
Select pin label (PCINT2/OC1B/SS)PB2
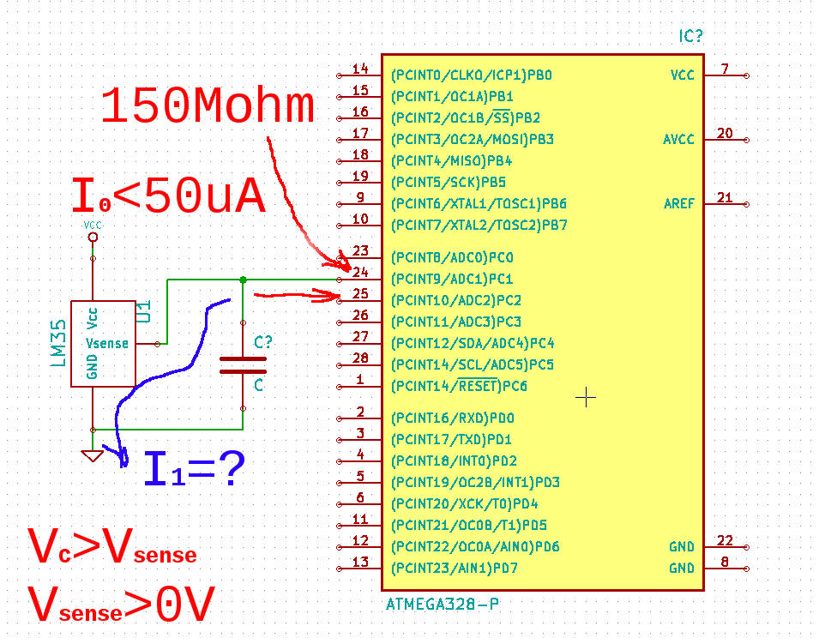tap(466, 118)
